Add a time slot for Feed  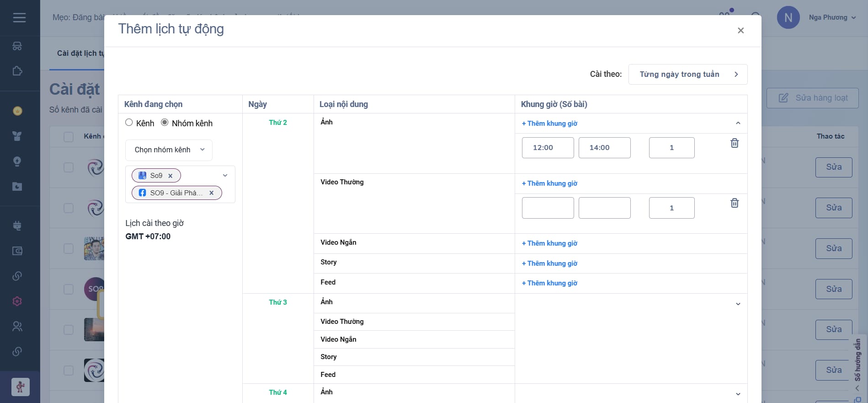coord(549,283)
